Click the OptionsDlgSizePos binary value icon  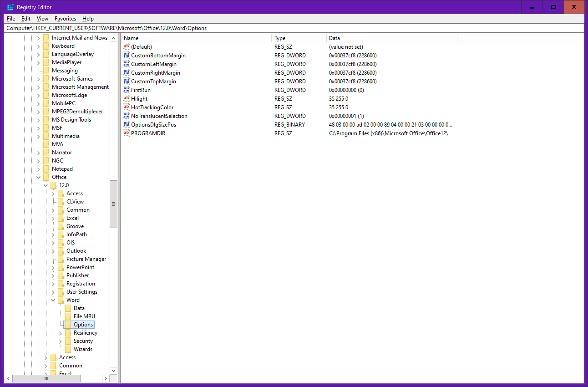point(127,125)
